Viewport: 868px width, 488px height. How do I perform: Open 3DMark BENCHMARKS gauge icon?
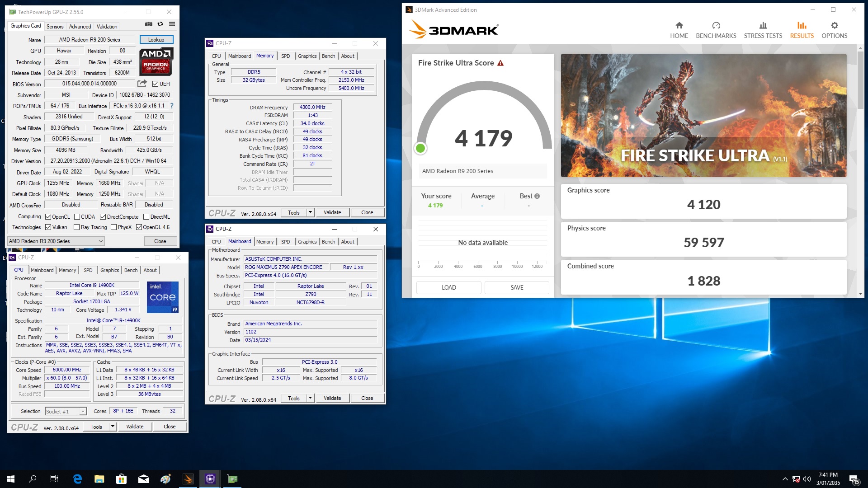coord(716,25)
